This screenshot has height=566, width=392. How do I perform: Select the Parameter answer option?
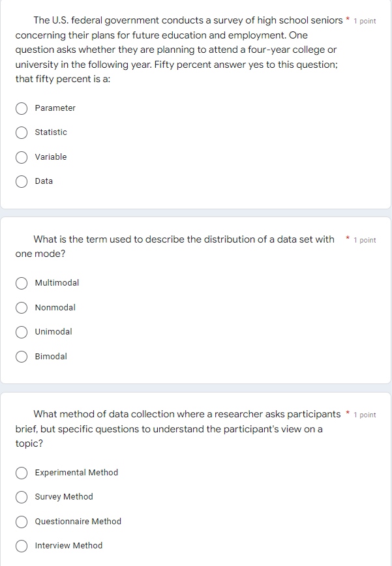[x=22, y=108]
